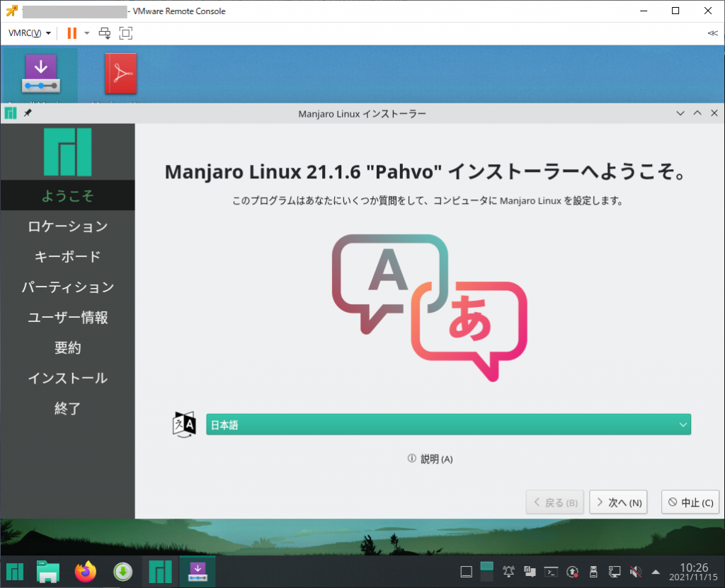
Task: Click the Manjaro window menu icon in installer titlebar
Action: [11, 113]
